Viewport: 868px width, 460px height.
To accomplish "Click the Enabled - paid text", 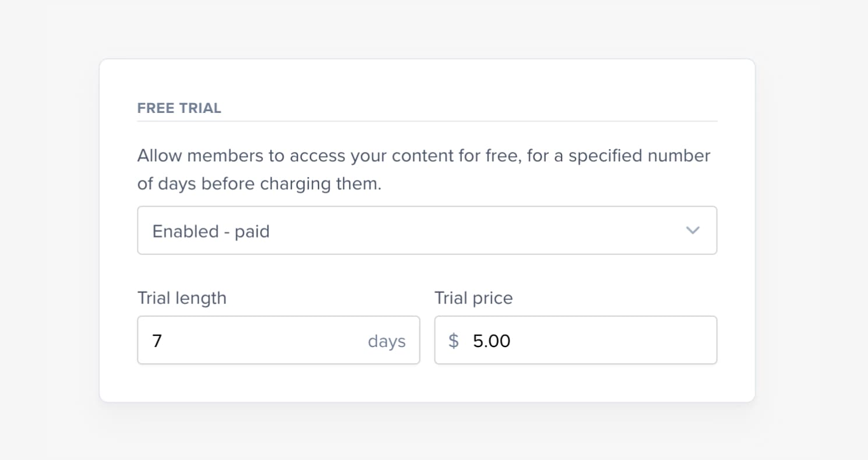I will pyautogui.click(x=210, y=231).
